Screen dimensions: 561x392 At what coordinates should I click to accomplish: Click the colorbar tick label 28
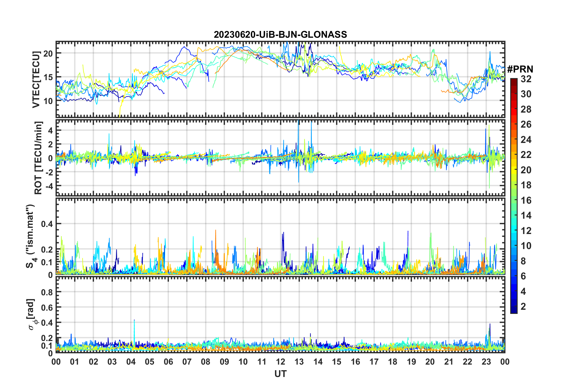(x=526, y=109)
